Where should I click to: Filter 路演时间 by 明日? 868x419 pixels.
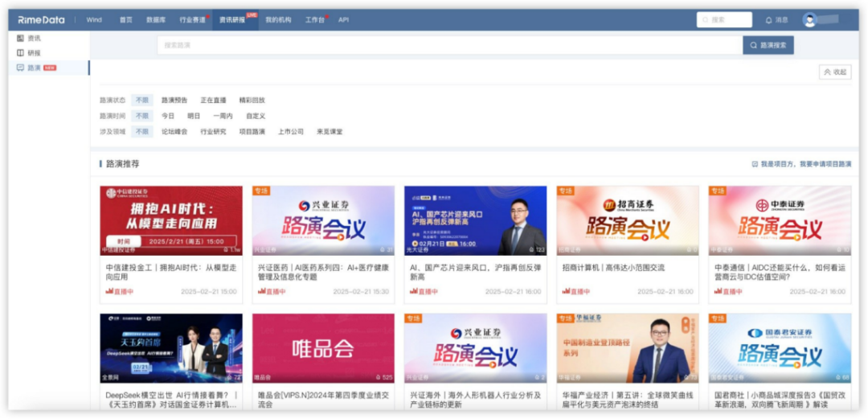[194, 116]
